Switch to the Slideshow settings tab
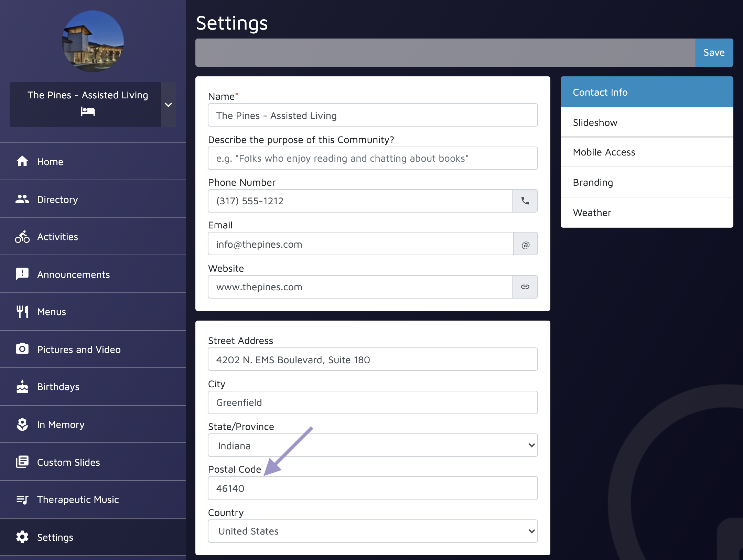This screenshot has width=743, height=560. pos(647,122)
